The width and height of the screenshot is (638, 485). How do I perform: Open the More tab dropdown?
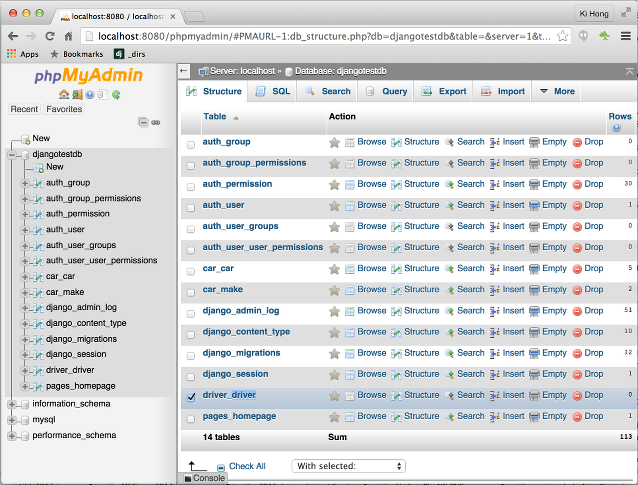pyautogui.click(x=557, y=92)
